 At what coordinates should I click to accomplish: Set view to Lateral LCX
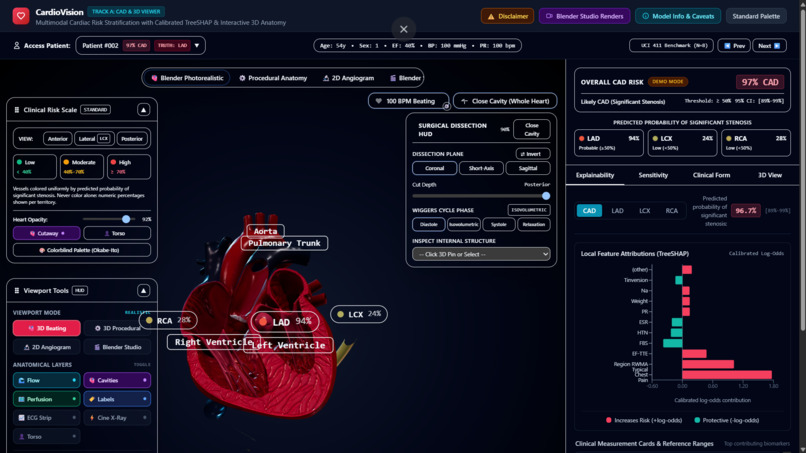(94, 139)
